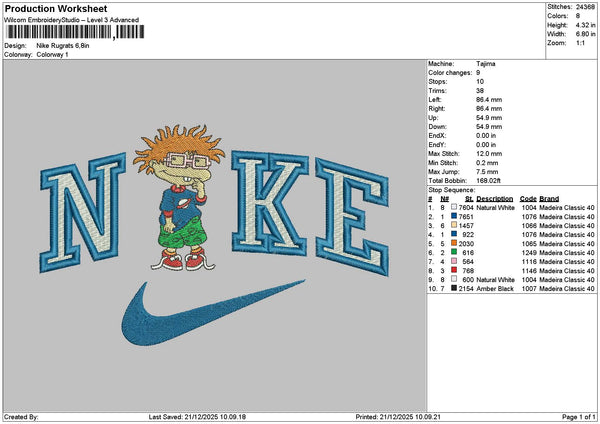This screenshot has width=600, height=424.
Task: Click Madeira Classic 40 in the 768 row
Action: [x=567, y=271]
